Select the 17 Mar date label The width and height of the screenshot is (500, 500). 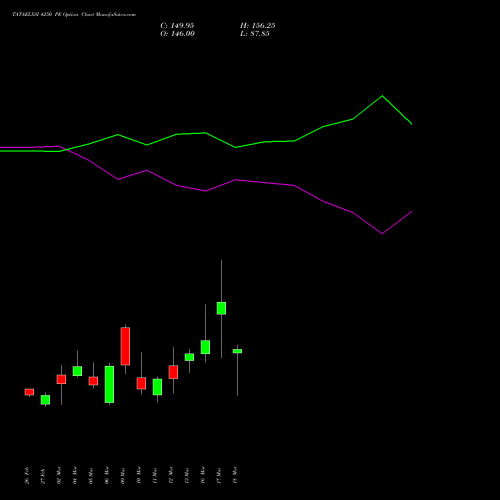(219, 475)
